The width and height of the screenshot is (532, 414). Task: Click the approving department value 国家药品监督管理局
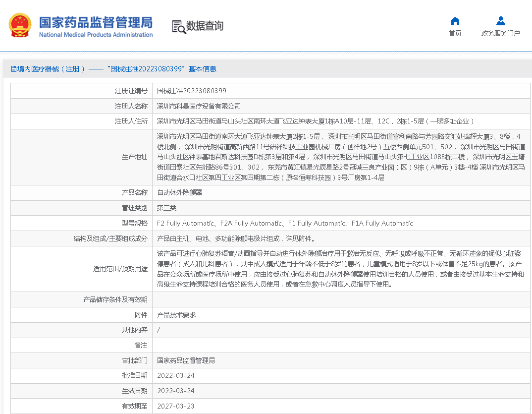(x=186, y=360)
